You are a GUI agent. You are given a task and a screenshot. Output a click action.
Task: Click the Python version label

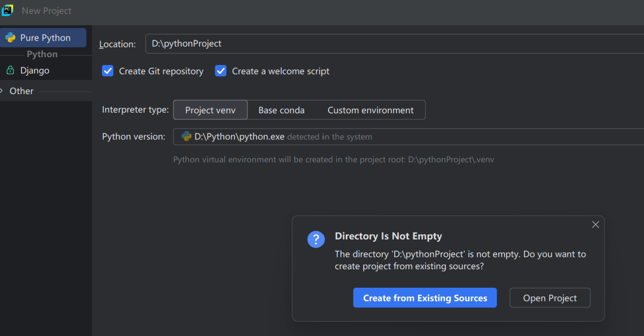(x=134, y=136)
